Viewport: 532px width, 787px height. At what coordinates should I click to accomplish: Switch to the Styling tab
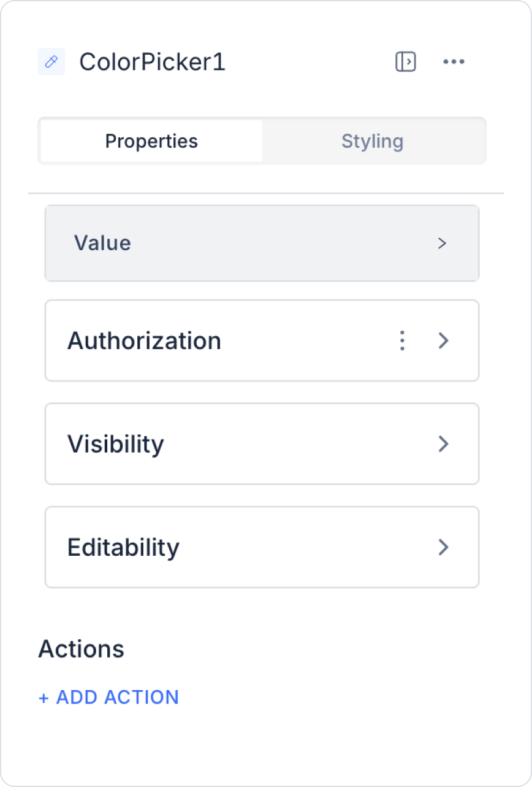point(373,141)
